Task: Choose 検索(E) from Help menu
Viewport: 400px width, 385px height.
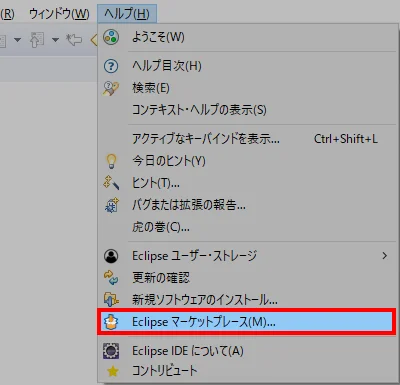Action: [x=247, y=88]
